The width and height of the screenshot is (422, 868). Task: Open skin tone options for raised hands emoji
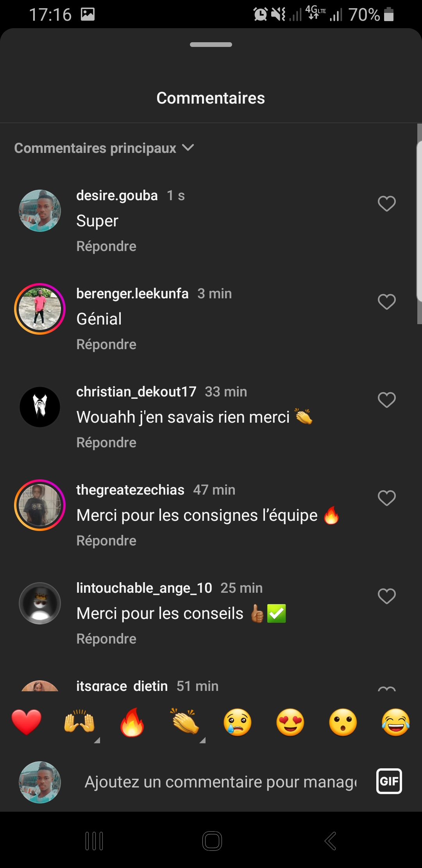(97, 740)
